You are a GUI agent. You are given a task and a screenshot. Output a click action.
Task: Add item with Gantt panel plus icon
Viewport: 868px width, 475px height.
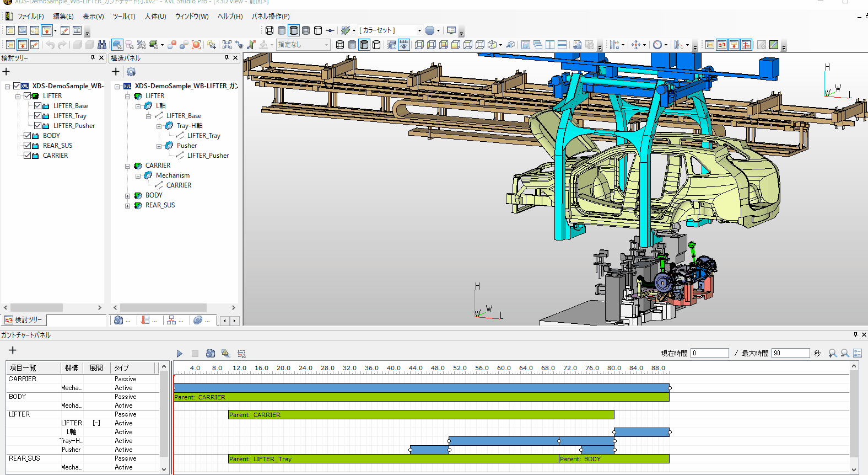click(13, 350)
